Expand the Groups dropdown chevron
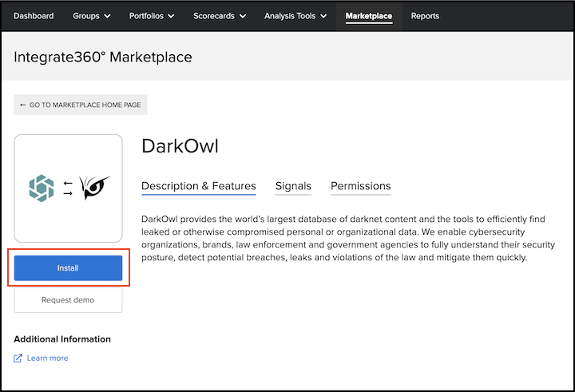Image resolution: width=575 pixels, height=392 pixels. pos(107,16)
